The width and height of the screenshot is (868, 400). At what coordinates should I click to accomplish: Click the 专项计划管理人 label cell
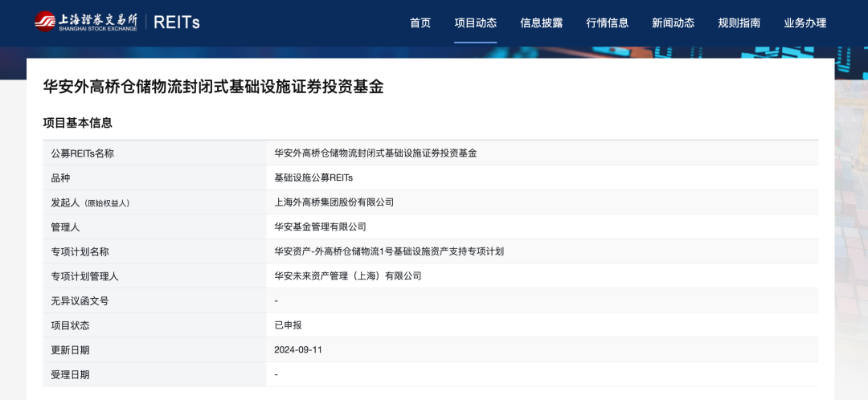click(x=154, y=276)
